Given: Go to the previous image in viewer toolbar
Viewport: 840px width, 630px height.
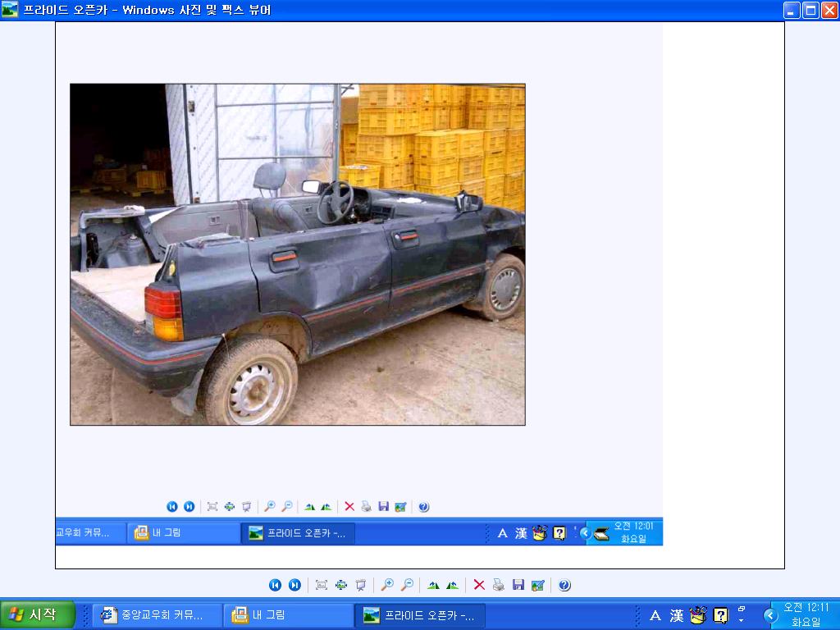Looking at the screenshot, I should [275, 585].
